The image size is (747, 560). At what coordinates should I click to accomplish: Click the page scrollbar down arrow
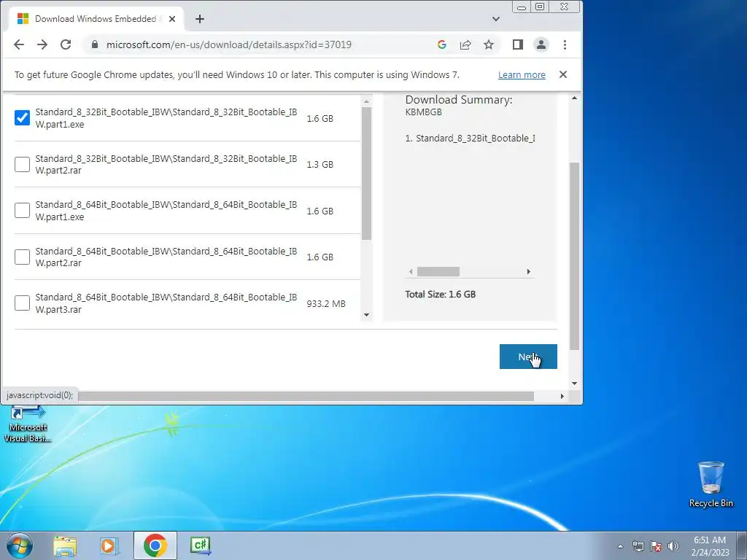point(575,384)
